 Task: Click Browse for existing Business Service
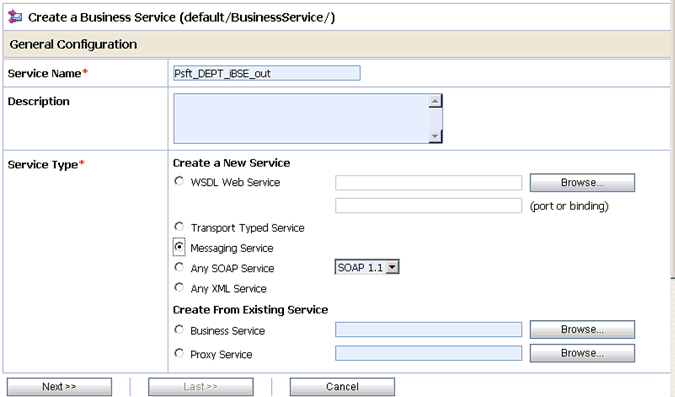(582, 329)
